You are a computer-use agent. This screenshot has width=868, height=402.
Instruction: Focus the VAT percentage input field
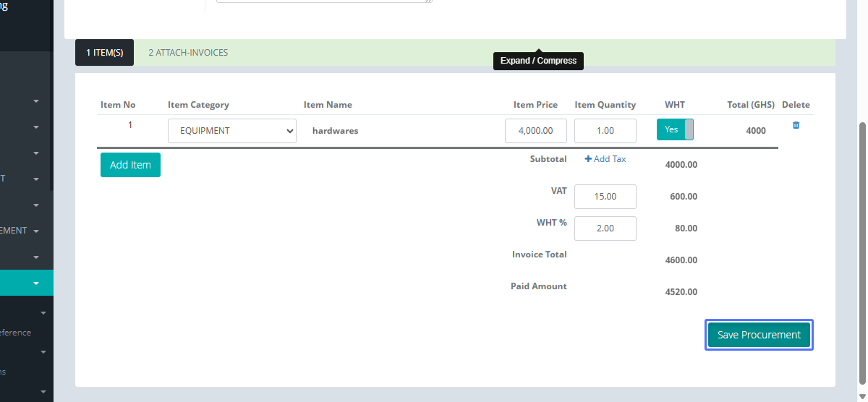click(605, 197)
